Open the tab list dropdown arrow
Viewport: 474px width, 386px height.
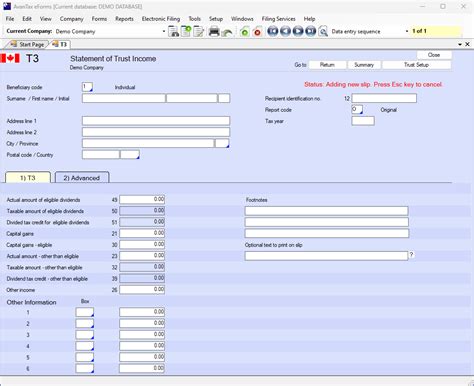coord(460,44)
